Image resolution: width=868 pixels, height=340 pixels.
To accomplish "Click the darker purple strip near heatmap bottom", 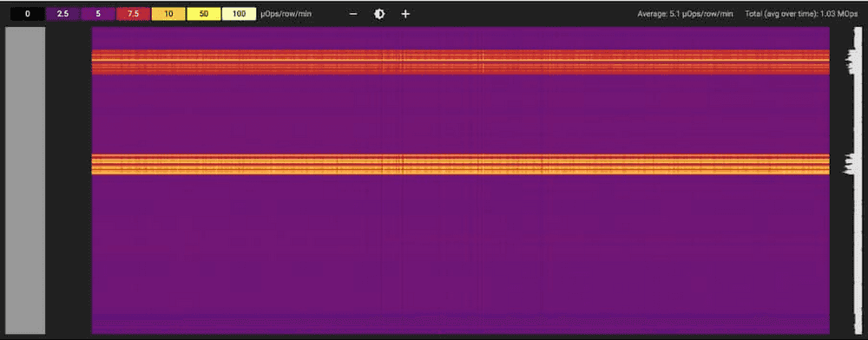I will tap(461, 318).
